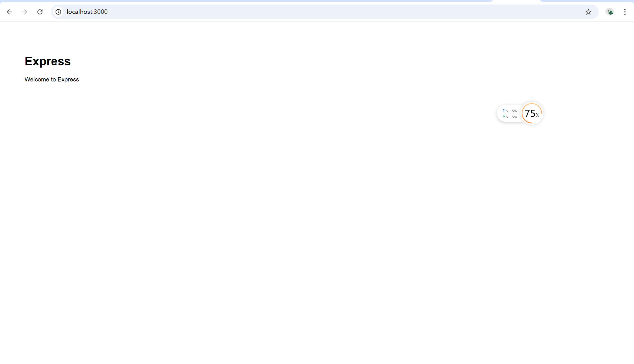The image size is (634, 364).
Task: Click the Express heading
Action: pyautogui.click(x=48, y=61)
